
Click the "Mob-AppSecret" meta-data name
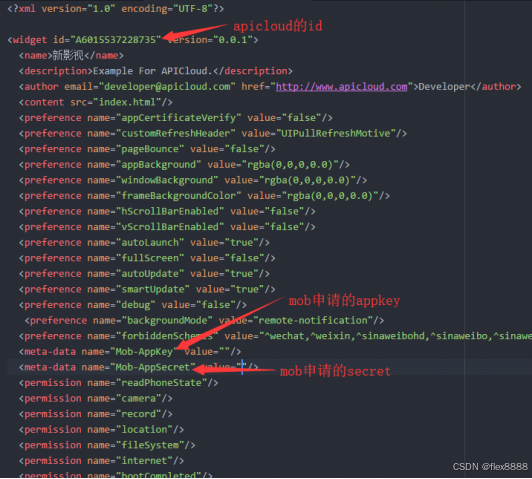pos(153,368)
